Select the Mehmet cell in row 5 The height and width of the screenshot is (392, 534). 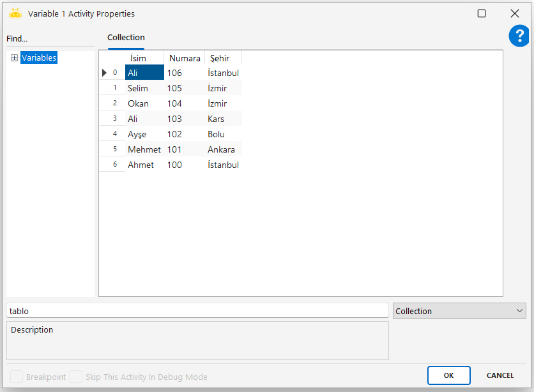click(144, 149)
